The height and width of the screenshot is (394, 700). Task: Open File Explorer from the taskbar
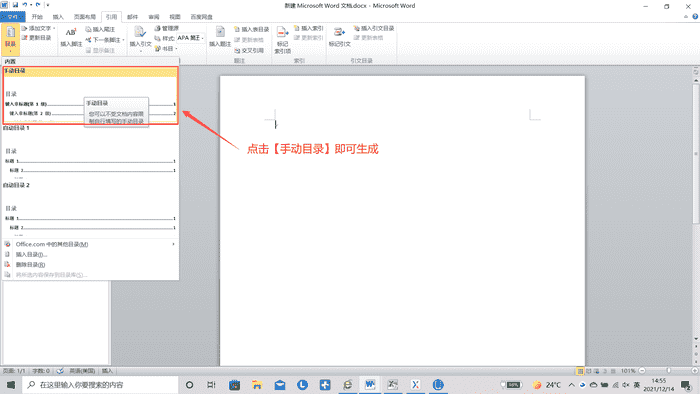click(257, 385)
